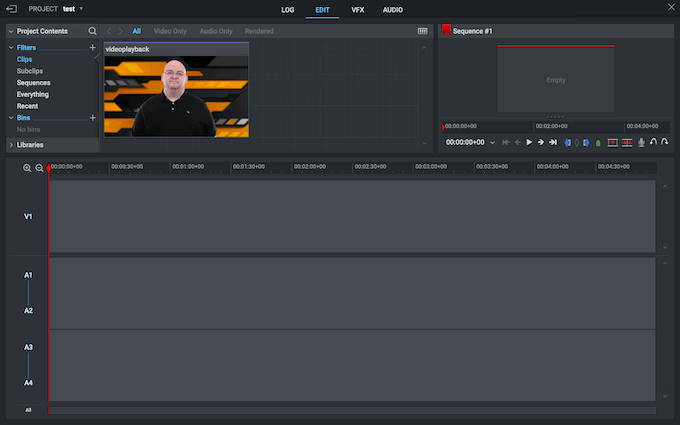This screenshot has width=680, height=425.
Task: Zoom out of the timeline
Action: (39, 168)
